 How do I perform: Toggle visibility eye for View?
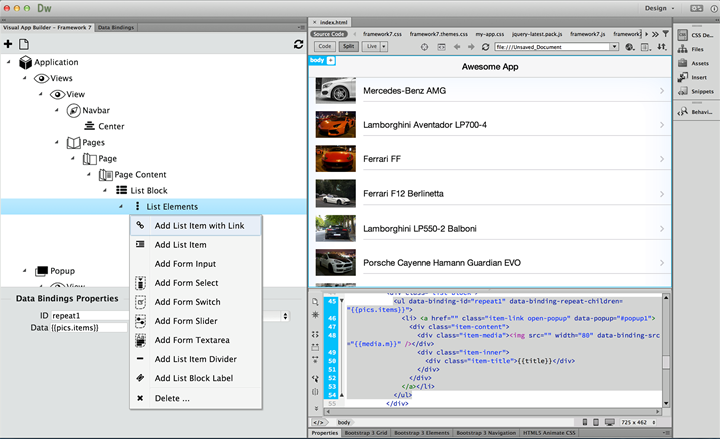coord(57,94)
